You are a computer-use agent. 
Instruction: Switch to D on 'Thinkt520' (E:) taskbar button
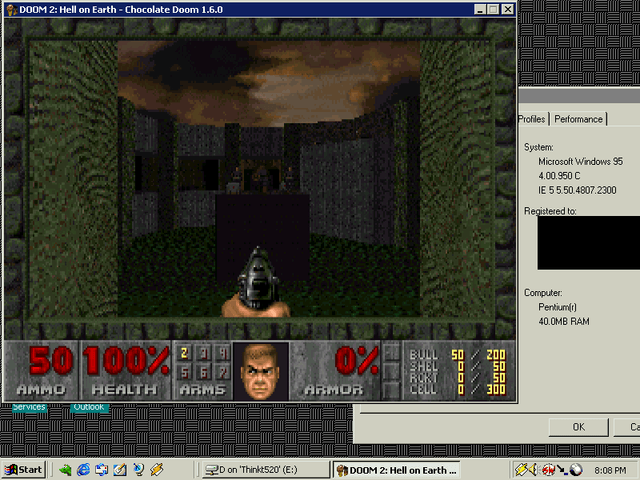click(x=266, y=470)
